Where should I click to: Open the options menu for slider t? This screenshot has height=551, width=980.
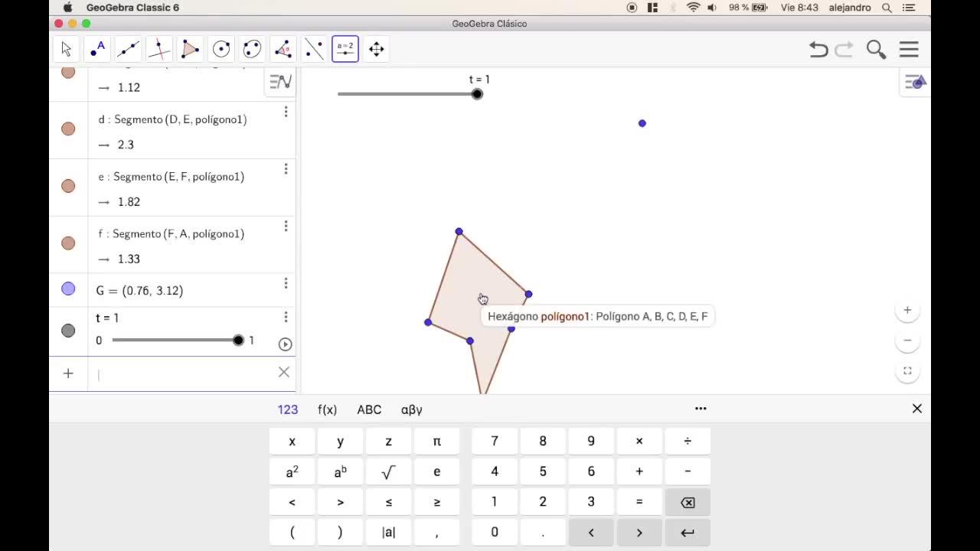286,317
